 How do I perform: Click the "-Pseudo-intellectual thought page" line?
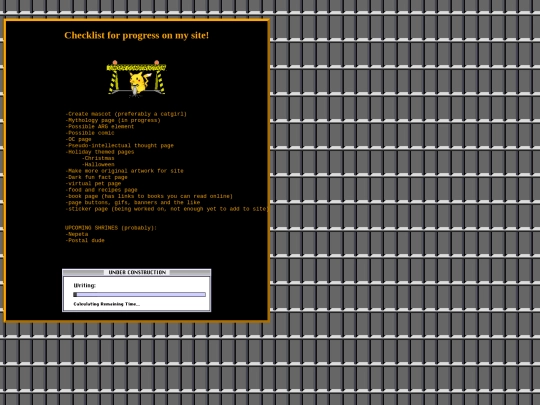click(x=120, y=145)
